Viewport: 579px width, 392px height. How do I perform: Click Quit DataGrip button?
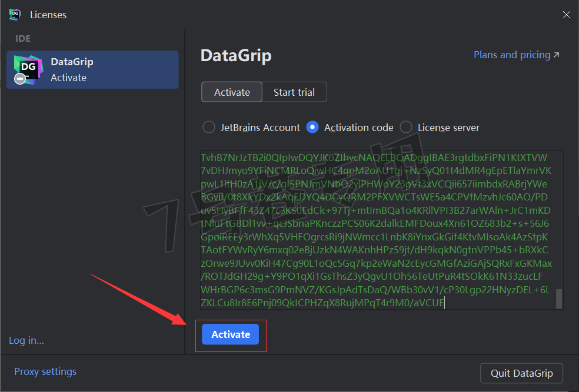521,373
